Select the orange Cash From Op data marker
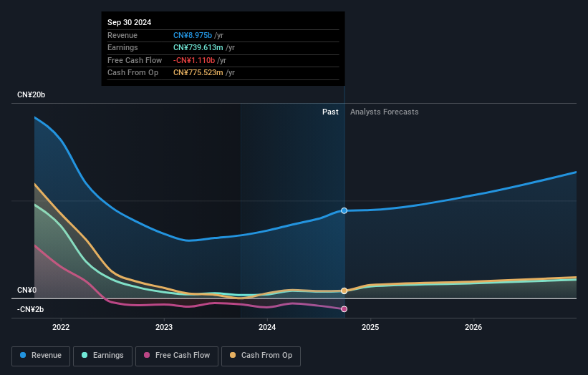The height and width of the screenshot is (375, 588). (344, 291)
